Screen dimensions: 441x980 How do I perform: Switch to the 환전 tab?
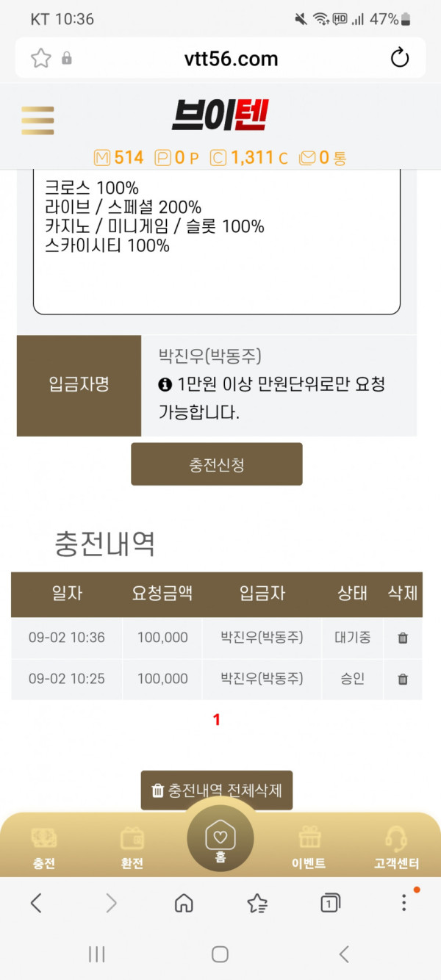(132, 847)
